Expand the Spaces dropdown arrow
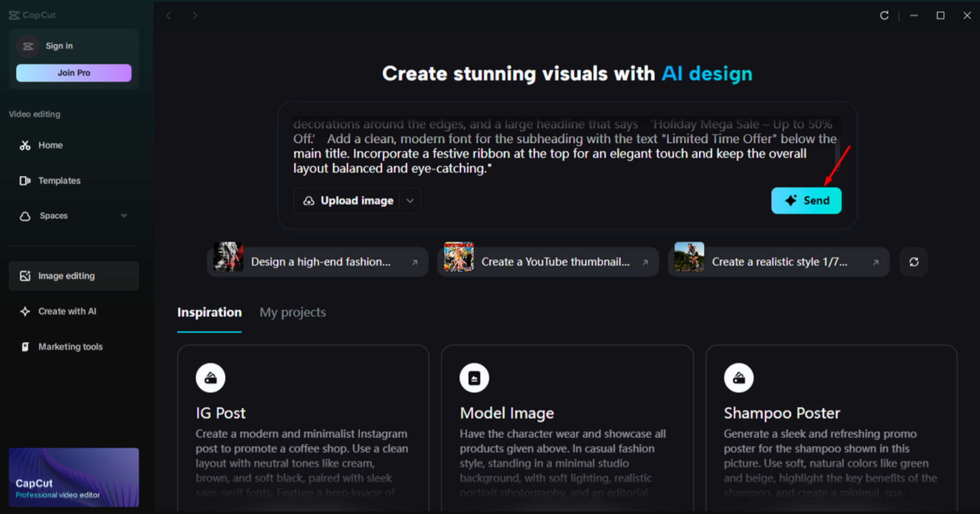Screen dimensions: 980x514 click(x=124, y=216)
